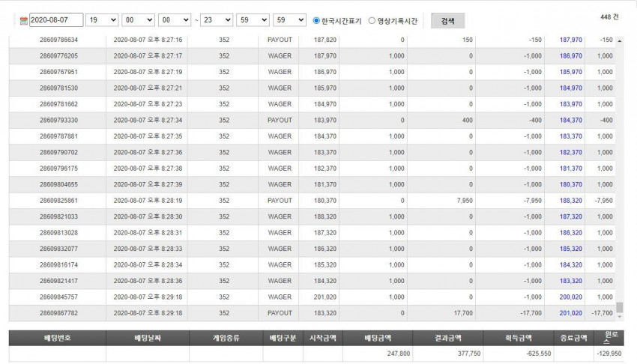
Task: Select 한국시간표기 radio option
Action: click(x=316, y=20)
